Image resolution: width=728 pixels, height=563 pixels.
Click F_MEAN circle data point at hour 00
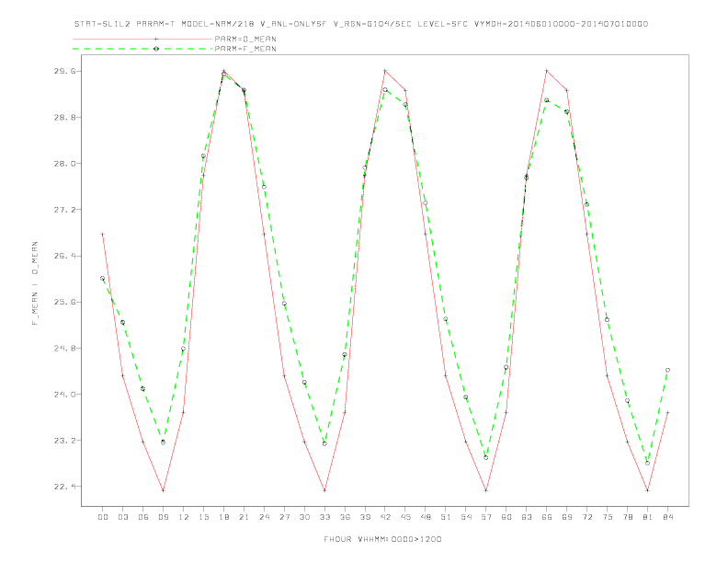coord(103,278)
